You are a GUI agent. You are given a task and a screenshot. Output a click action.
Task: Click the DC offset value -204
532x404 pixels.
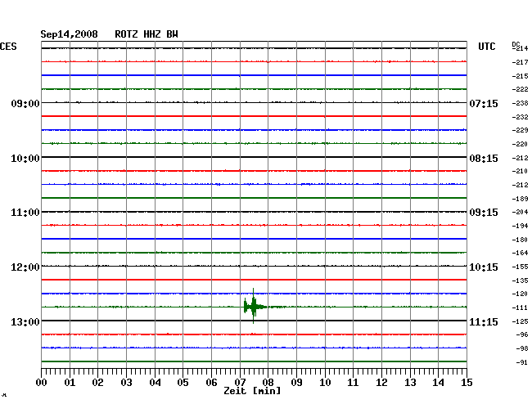coord(520,212)
